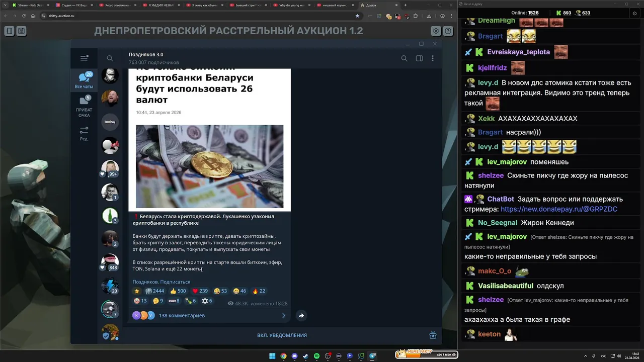Show hidden system tray icons

point(586,356)
